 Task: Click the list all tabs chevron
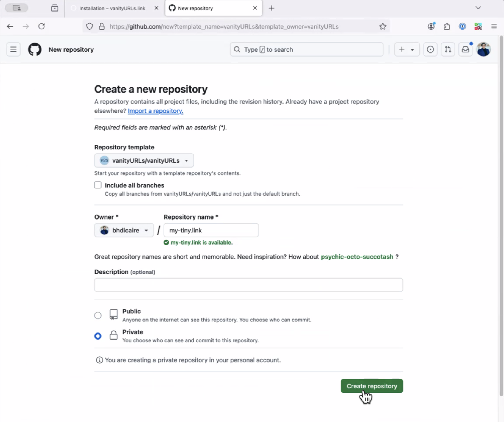[478, 8]
